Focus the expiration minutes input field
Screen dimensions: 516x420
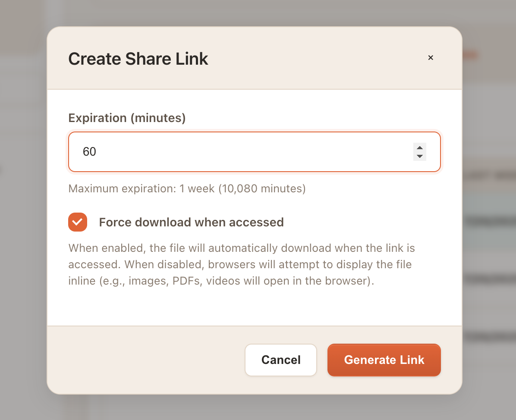pos(242,152)
